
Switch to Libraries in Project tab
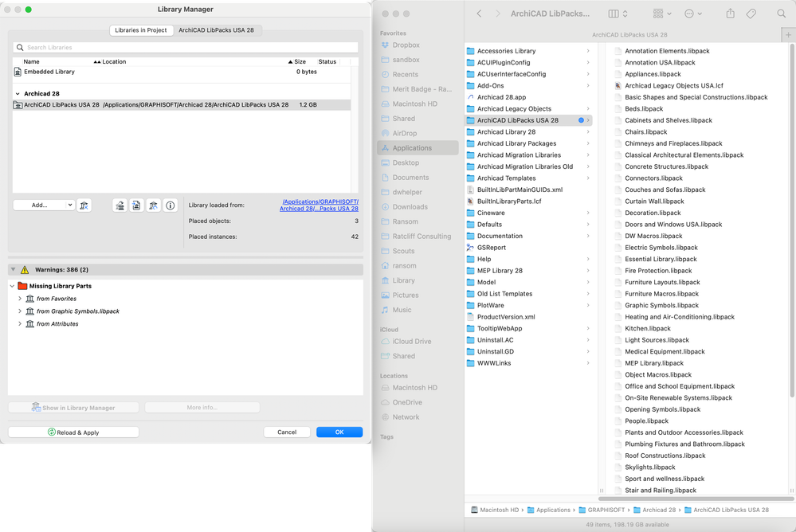click(x=140, y=30)
